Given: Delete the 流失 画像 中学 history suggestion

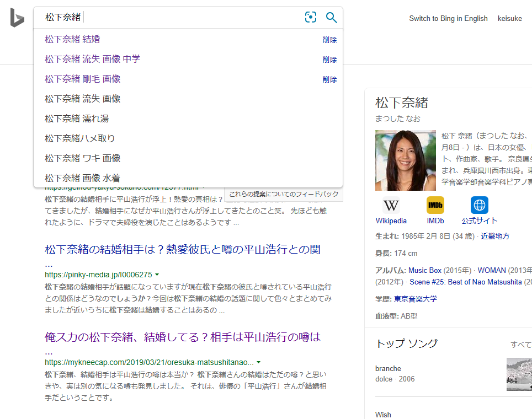Looking at the screenshot, I should pyautogui.click(x=329, y=60).
